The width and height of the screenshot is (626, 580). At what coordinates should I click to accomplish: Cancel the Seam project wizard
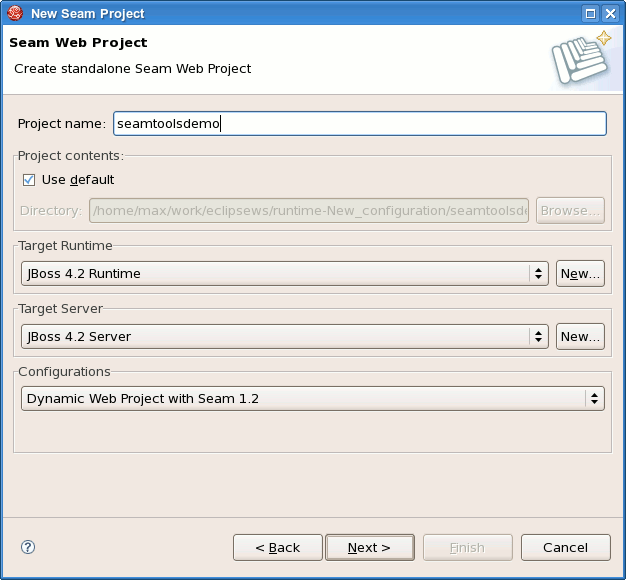point(566,548)
